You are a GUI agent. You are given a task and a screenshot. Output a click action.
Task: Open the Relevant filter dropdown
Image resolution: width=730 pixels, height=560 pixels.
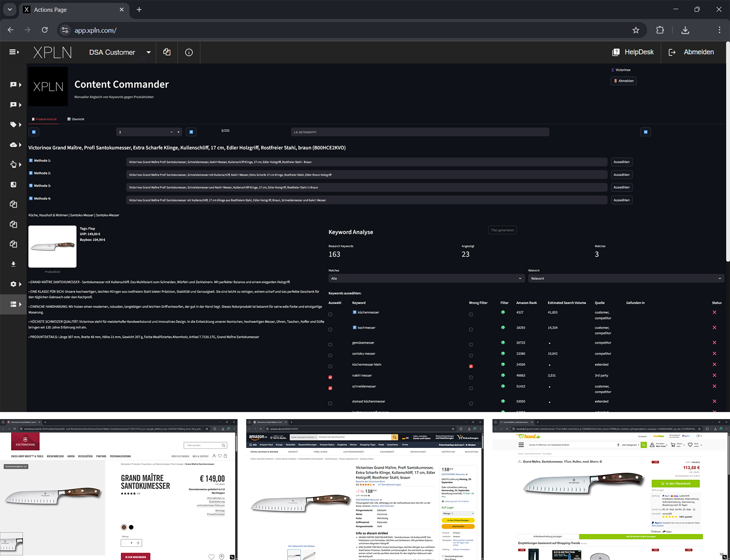pyautogui.click(x=626, y=279)
